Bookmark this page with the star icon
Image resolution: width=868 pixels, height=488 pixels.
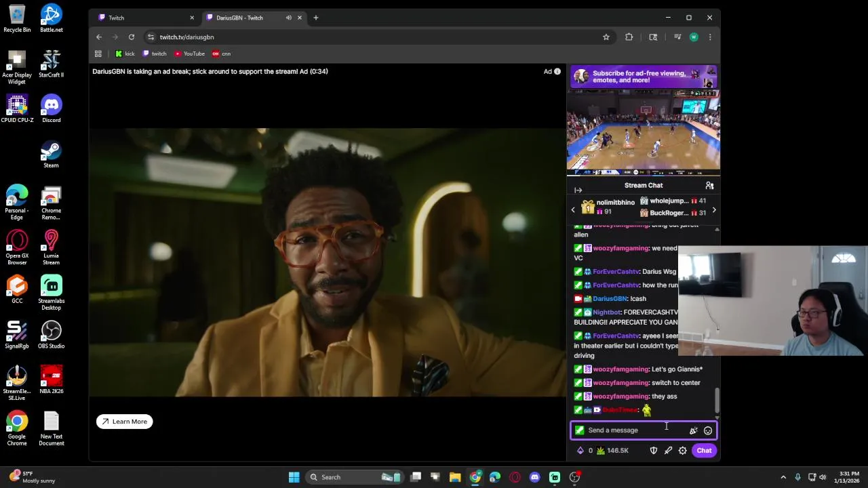point(606,37)
